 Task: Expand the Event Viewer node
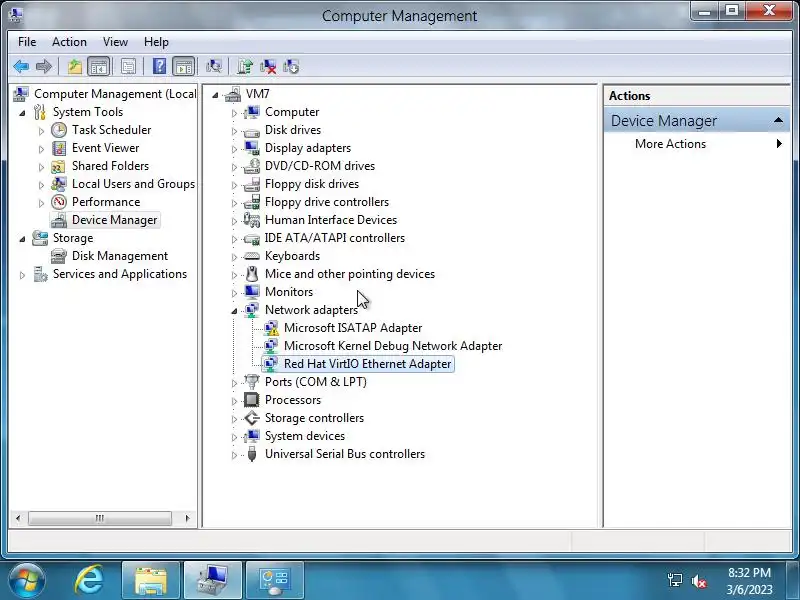click(x=41, y=149)
